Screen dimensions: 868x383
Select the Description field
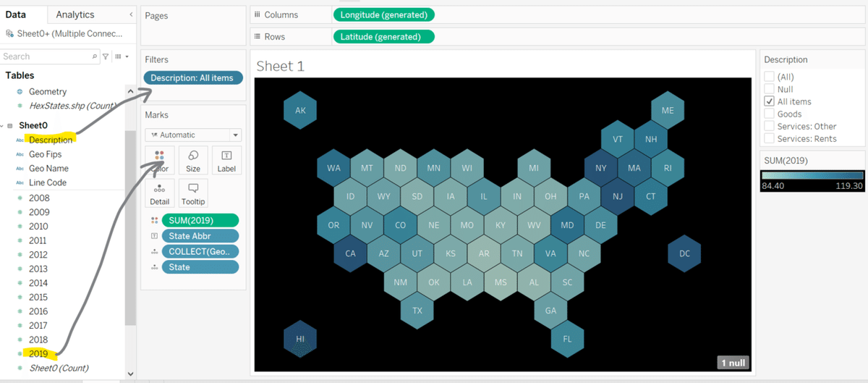[51, 140]
